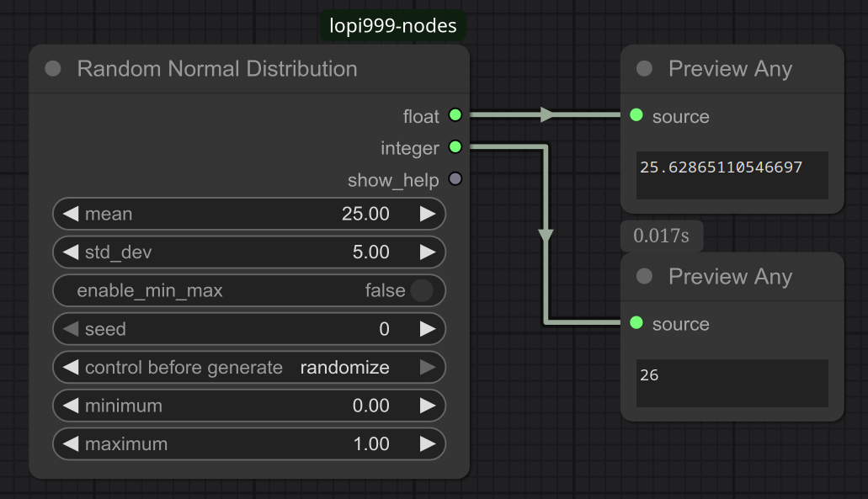This screenshot has width=868, height=499.
Task: Collapse the upper Preview Any node dot
Action: [644, 69]
